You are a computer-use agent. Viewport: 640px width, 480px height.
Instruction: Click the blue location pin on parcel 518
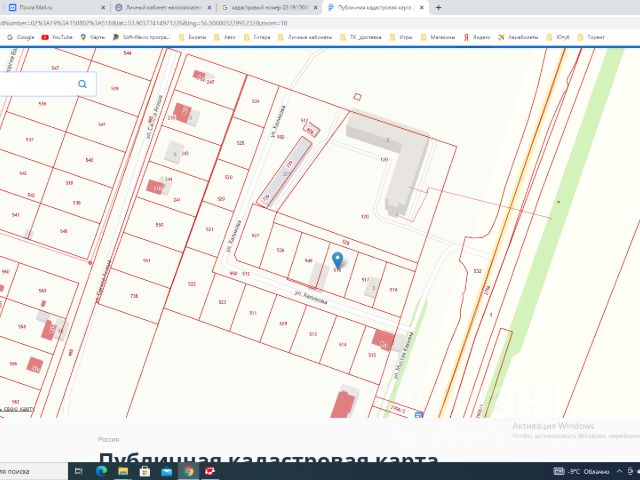[337, 260]
